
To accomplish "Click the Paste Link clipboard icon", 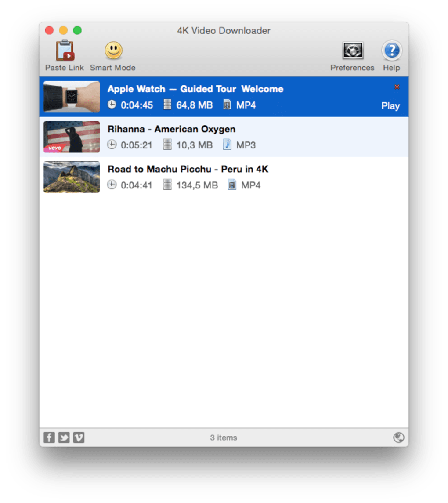I will 65,51.
